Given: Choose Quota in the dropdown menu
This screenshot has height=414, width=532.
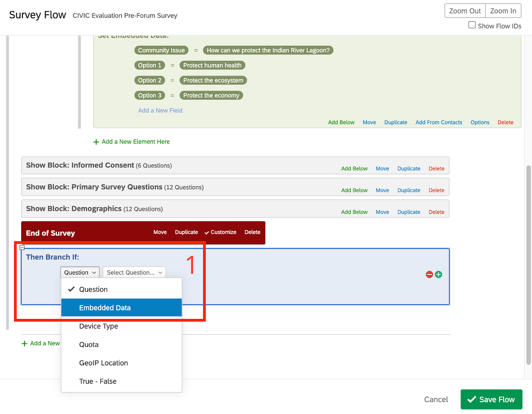Looking at the screenshot, I should pyautogui.click(x=121, y=345).
